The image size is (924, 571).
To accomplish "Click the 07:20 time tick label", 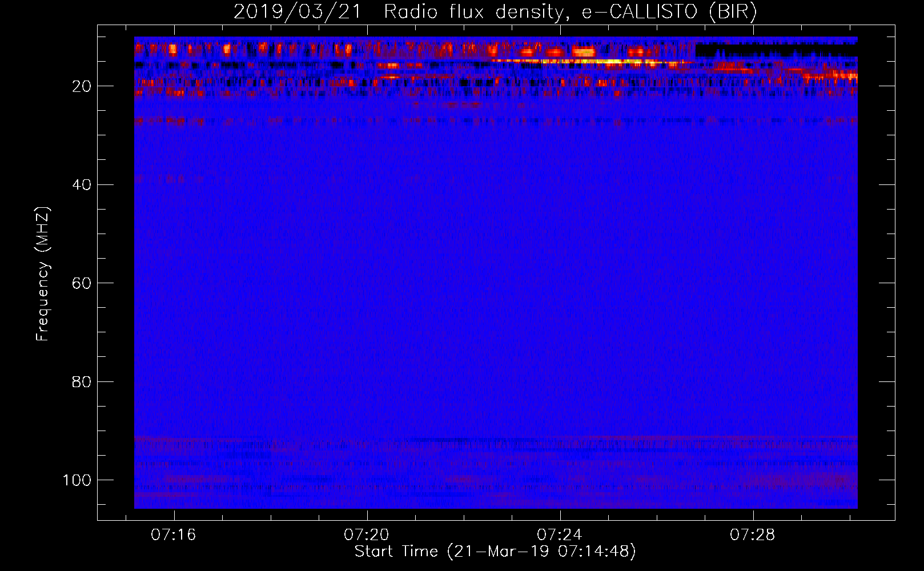I will click(x=367, y=535).
